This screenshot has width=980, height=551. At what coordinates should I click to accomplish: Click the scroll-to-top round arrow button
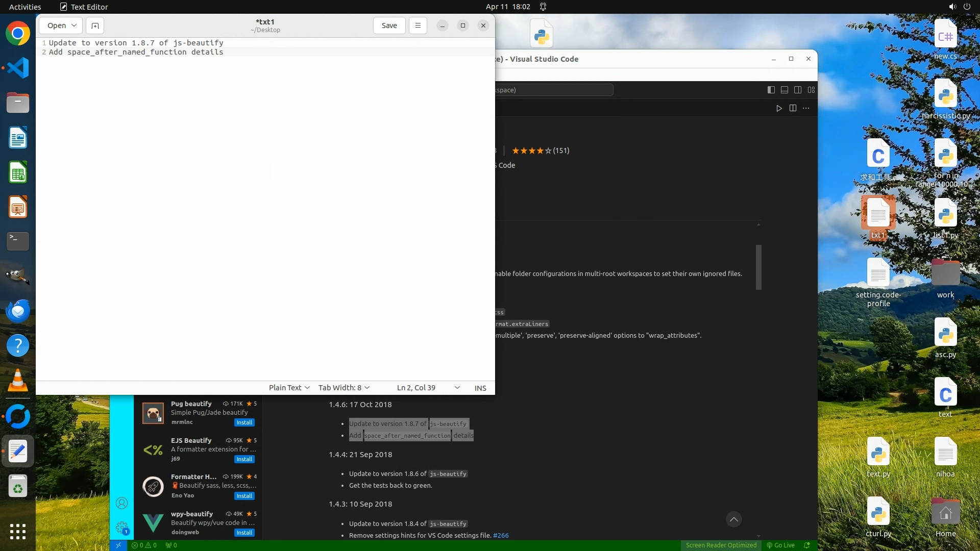coord(733,519)
